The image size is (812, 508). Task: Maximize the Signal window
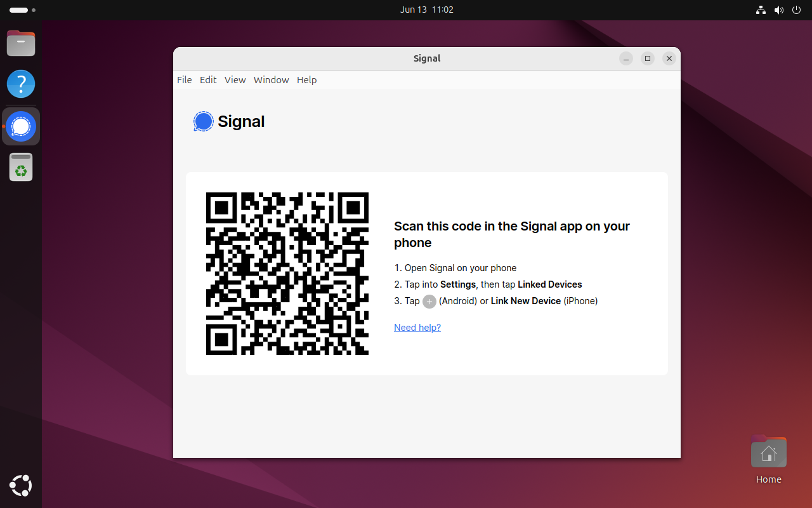tap(648, 58)
